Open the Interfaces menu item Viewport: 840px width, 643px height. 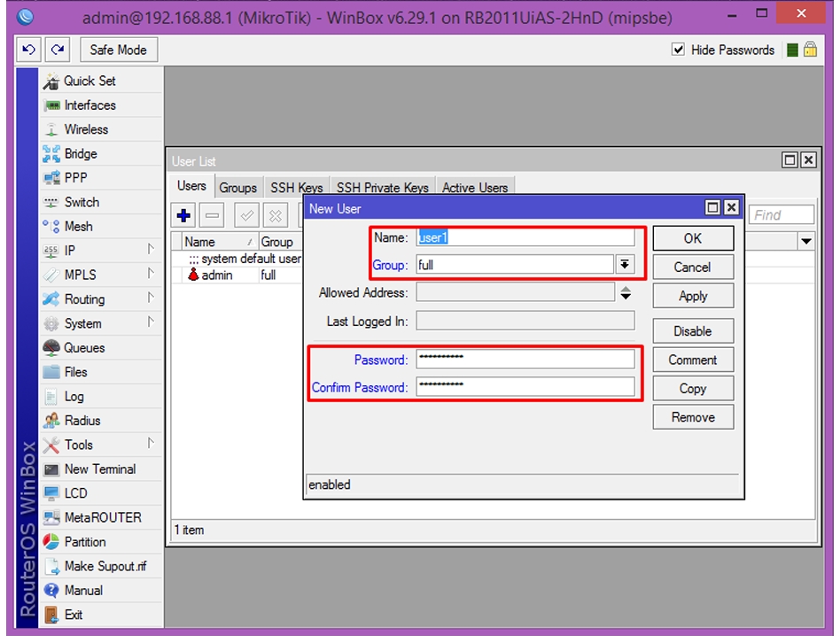[101, 105]
